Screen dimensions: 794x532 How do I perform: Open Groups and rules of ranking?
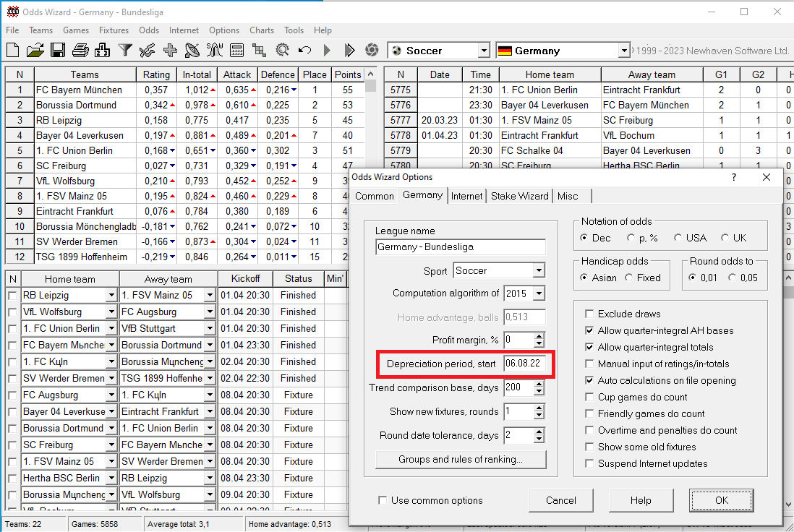click(x=461, y=460)
